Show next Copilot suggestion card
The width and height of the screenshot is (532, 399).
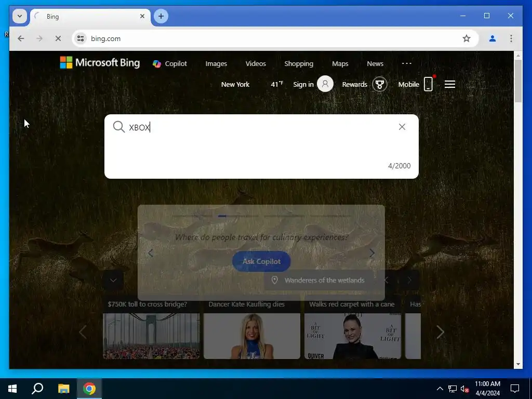[x=372, y=253]
